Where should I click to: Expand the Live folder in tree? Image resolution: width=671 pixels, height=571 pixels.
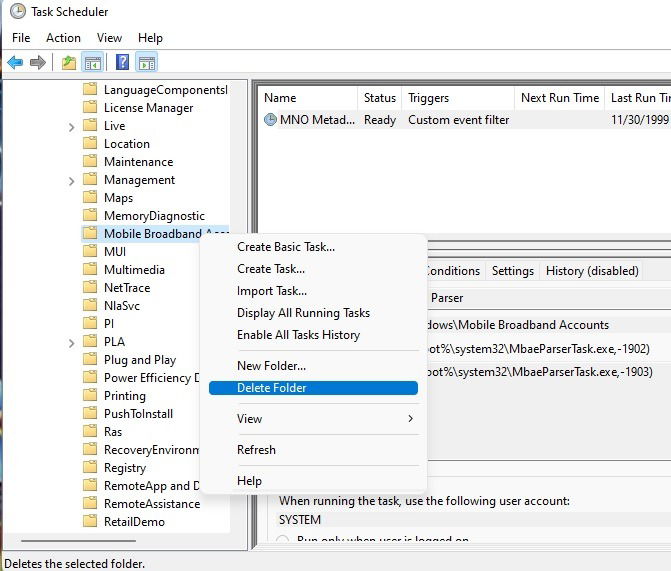[x=71, y=126]
